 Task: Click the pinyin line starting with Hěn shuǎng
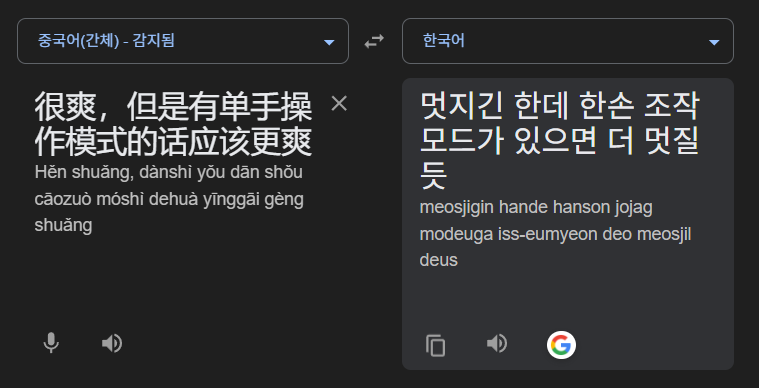click(168, 172)
